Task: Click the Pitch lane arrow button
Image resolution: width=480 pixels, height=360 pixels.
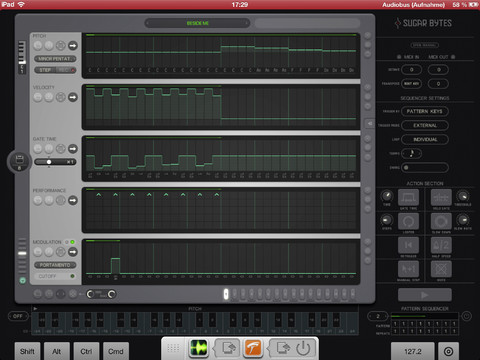Action: 73,45
